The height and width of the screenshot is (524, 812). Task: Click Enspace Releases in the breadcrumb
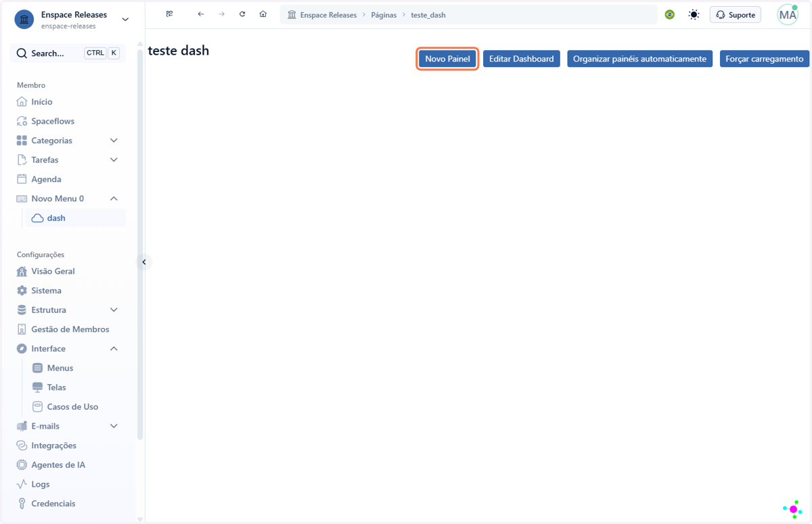tap(328, 15)
